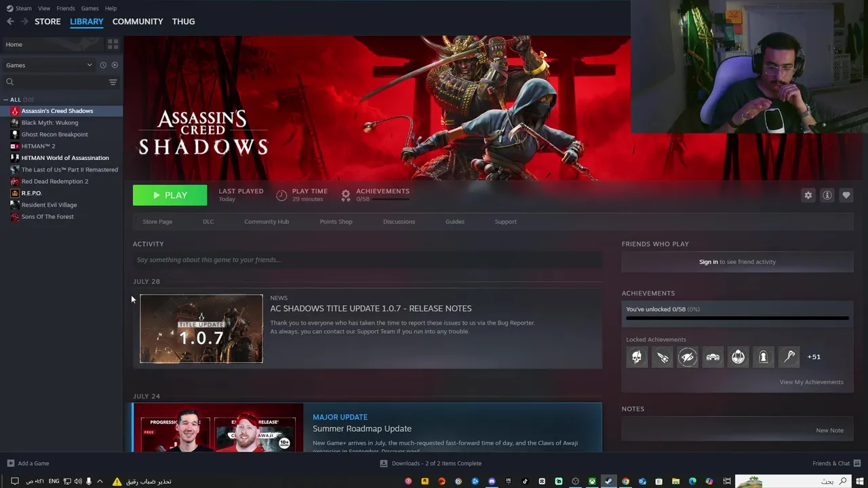Image resolution: width=868 pixels, height=488 pixels.
Task: Select Ghost Recon Breakpoint in library
Action: pyautogui.click(x=54, y=134)
